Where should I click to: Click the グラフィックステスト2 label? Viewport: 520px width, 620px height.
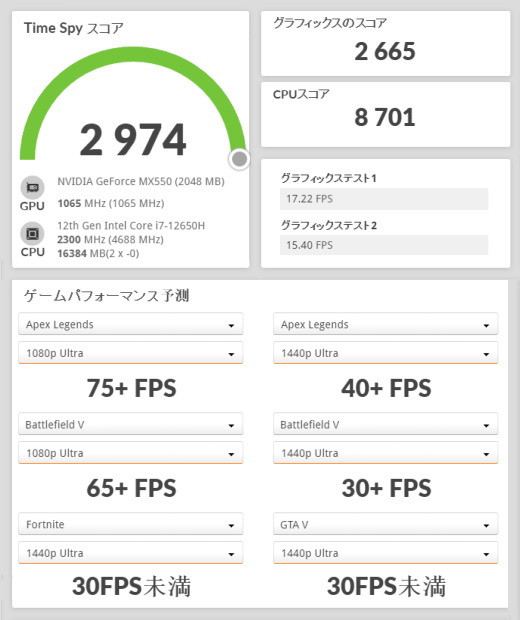tap(329, 225)
